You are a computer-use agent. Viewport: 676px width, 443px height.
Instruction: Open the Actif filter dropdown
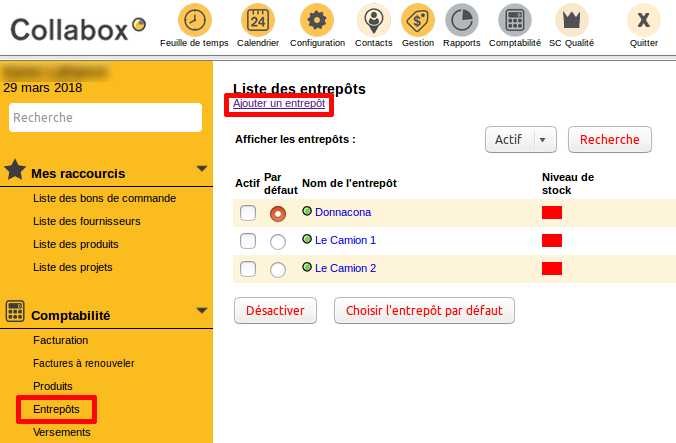pos(520,140)
